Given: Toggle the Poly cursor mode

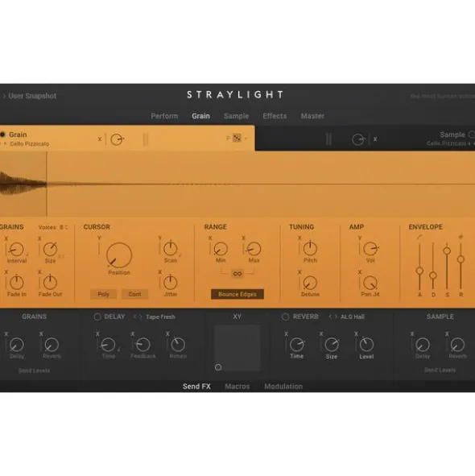Looking at the screenshot, I should [103, 294].
